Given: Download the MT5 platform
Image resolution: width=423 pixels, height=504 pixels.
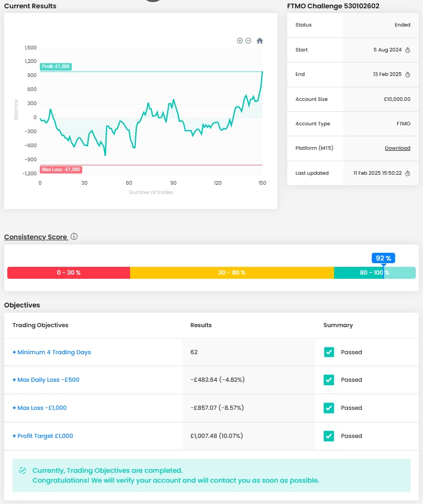Looking at the screenshot, I should [x=398, y=148].
